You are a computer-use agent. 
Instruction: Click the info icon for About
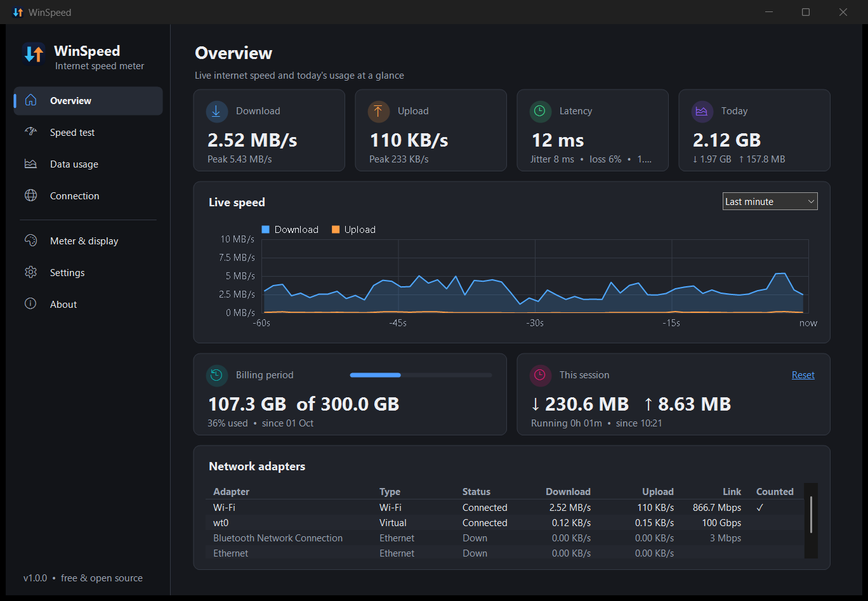30,304
